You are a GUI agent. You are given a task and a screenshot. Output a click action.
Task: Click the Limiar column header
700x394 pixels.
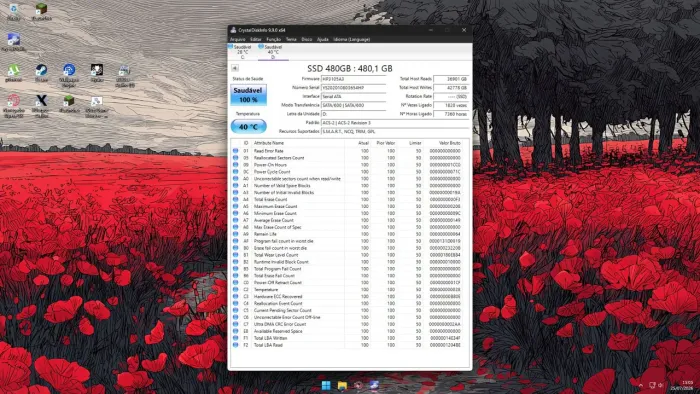point(415,143)
